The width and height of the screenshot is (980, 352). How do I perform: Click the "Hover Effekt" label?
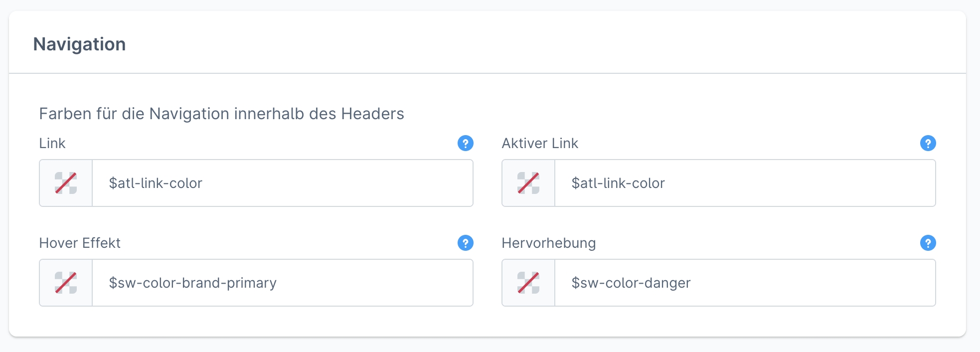tap(80, 243)
